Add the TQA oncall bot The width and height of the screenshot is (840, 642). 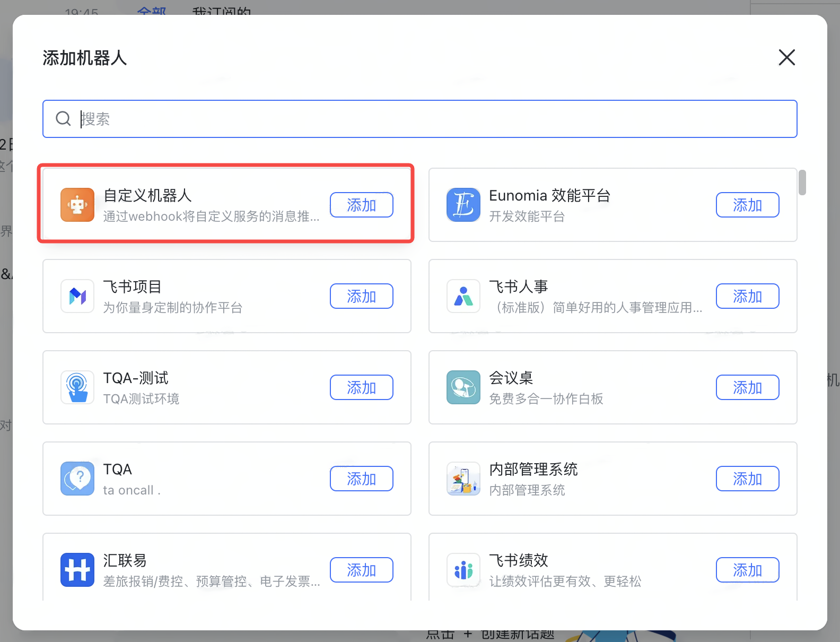(362, 479)
